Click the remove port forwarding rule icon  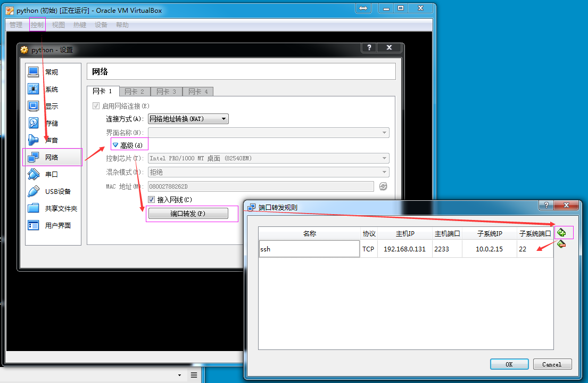(561, 245)
